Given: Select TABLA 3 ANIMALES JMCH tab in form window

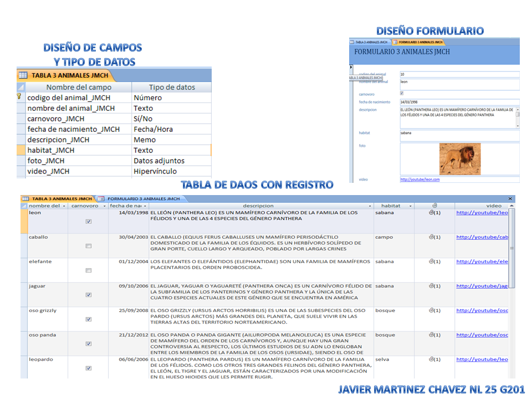Looking at the screenshot, I should click(369, 42).
